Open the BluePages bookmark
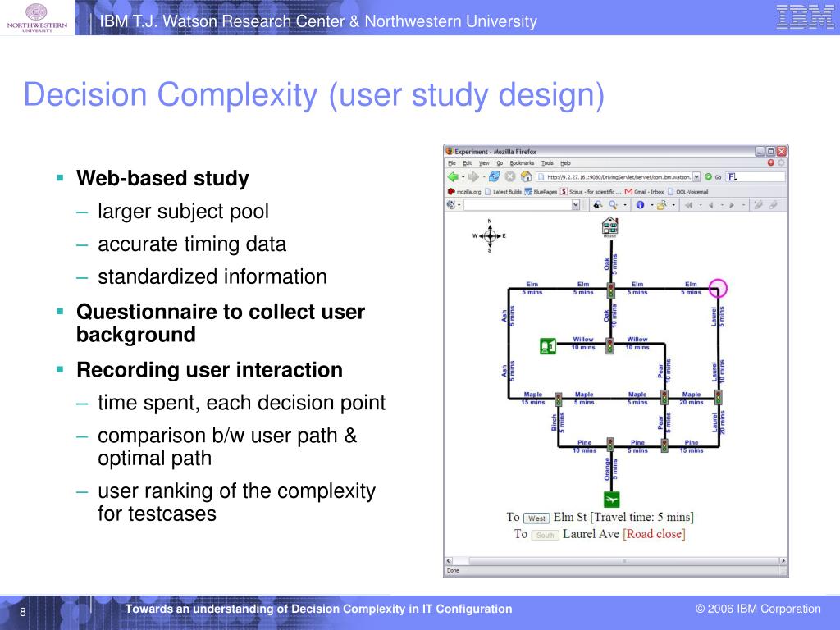The width and height of the screenshot is (840, 630). click(541, 192)
